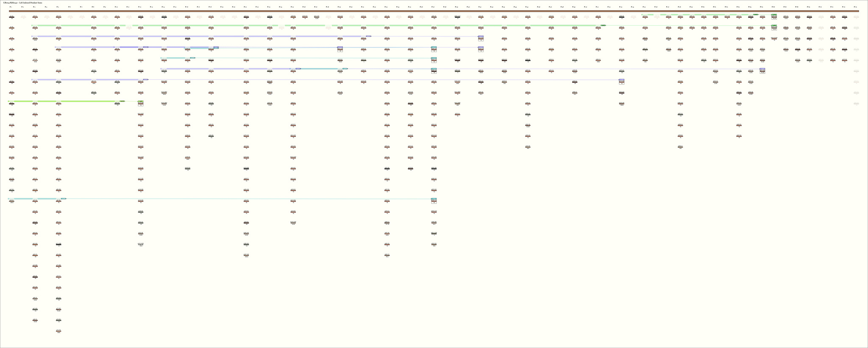Select boxed teal sum cord ending the lowest teal line

point(434,200)
